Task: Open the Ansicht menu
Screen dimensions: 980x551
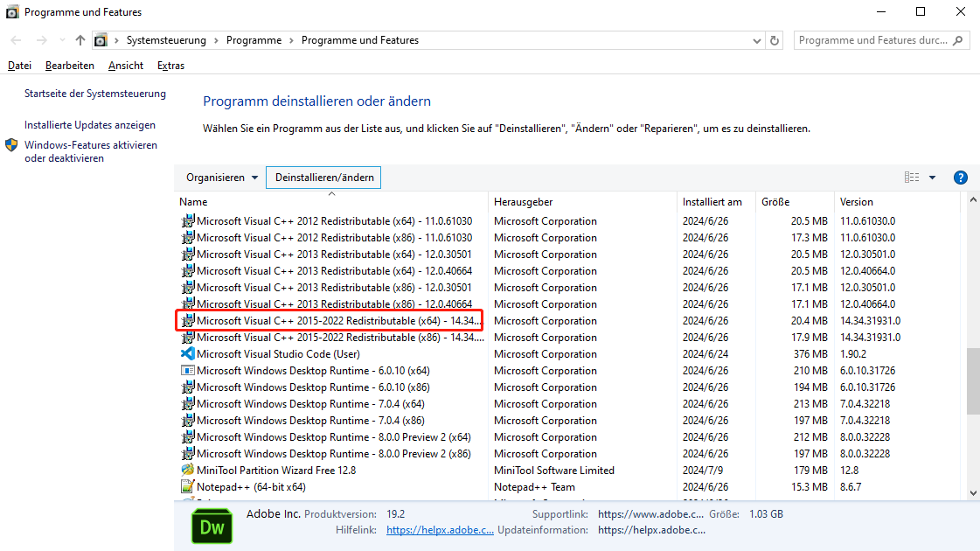Action: click(125, 65)
